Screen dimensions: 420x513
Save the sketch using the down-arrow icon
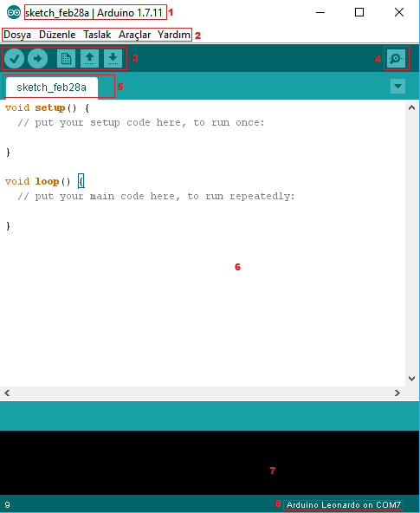(x=113, y=59)
